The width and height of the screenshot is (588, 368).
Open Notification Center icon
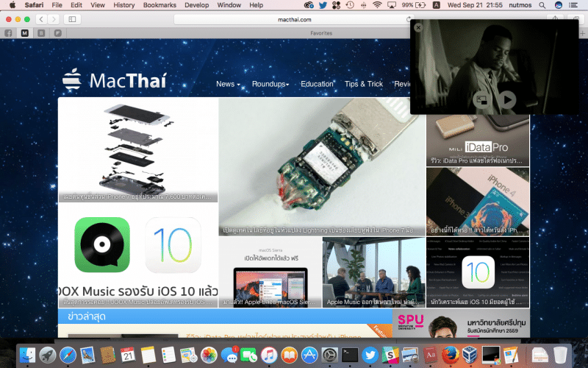click(x=573, y=5)
